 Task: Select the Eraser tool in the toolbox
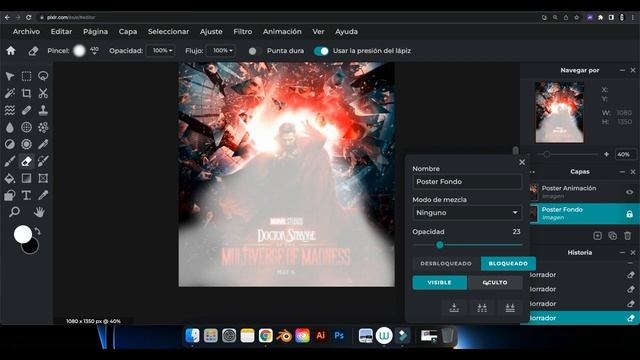[x=27, y=161]
